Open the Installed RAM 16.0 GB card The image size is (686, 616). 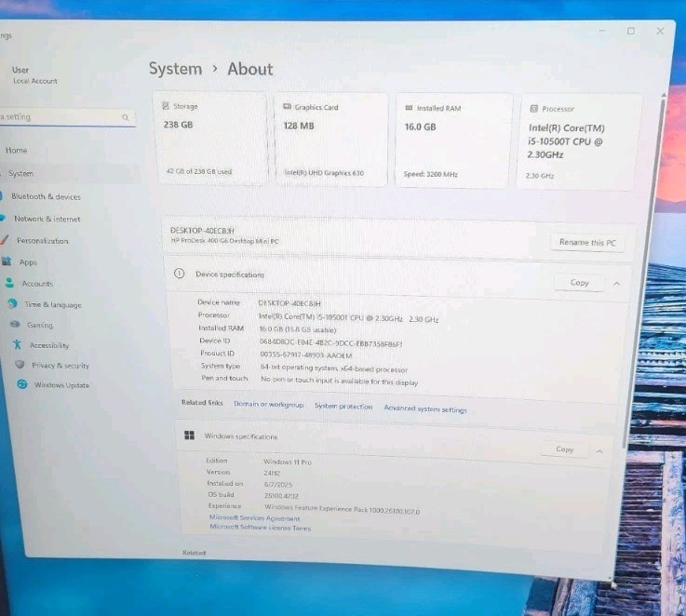(452, 141)
